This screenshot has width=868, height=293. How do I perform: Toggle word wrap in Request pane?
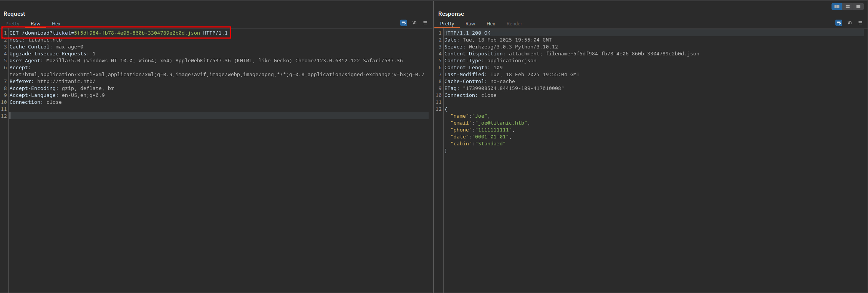click(x=403, y=23)
